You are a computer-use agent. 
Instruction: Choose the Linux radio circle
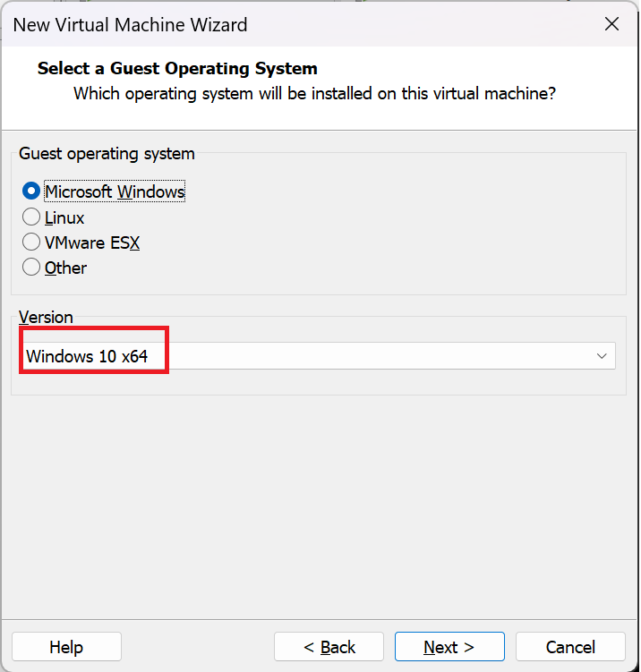31,217
